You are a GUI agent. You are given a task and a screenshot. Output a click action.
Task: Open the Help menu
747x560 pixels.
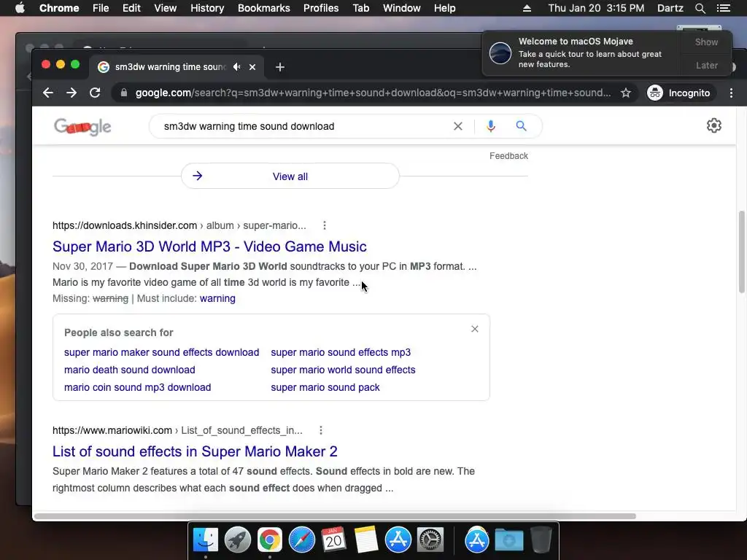444,8
